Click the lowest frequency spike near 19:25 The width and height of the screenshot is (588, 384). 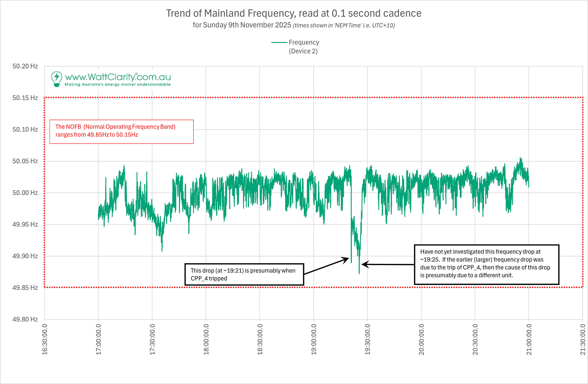[x=359, y=272]
